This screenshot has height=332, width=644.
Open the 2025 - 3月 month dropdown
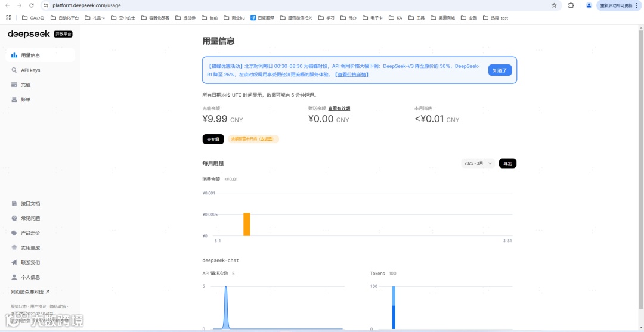click(x=478, y=163)
